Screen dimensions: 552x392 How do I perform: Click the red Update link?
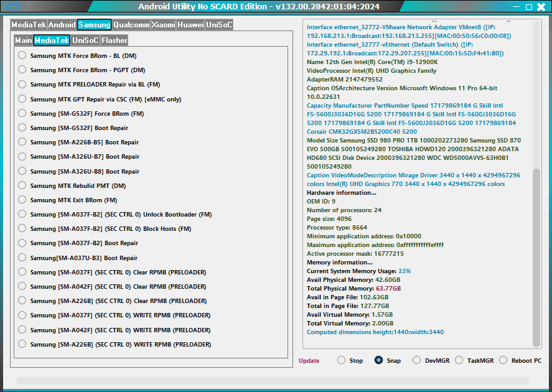309,361
